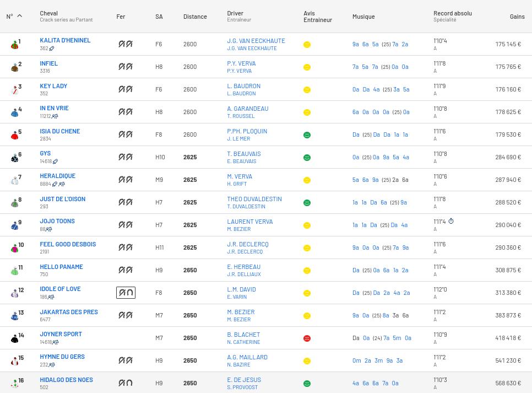The width and height of the screenshot is (532, 393).
Task: Click the jockey silk icon for horse number 14
Action: 14,338
